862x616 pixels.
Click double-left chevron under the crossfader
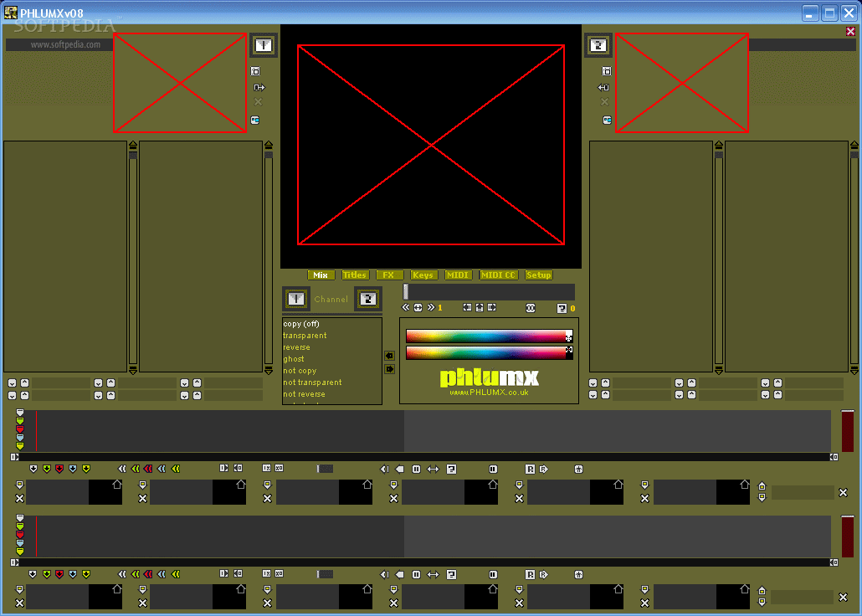point(406,307)
